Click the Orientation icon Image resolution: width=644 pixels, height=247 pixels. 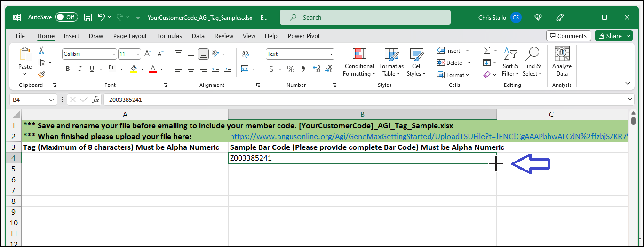pyautogui.click(x=215, y=54)
